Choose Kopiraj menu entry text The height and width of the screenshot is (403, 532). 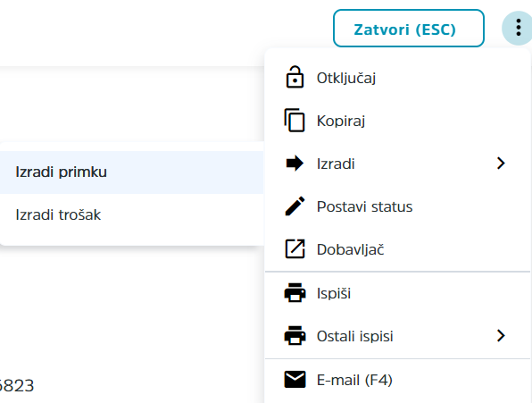point(341,121)
